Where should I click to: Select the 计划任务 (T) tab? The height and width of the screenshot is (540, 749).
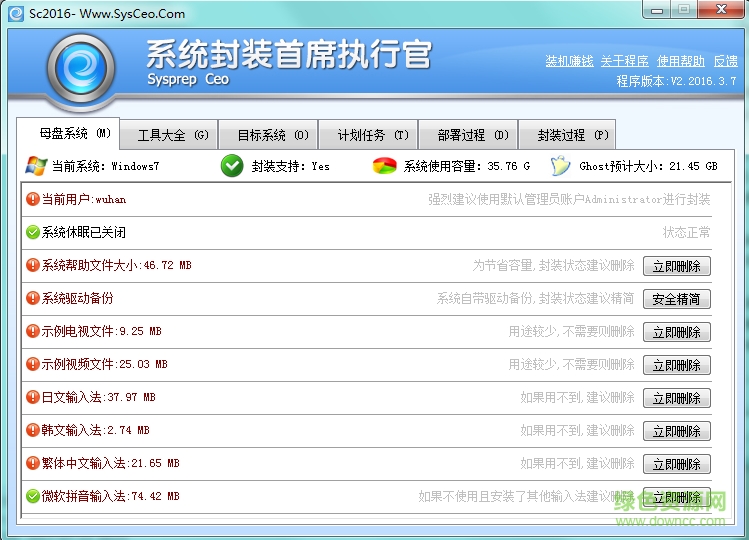coord(373,135)
